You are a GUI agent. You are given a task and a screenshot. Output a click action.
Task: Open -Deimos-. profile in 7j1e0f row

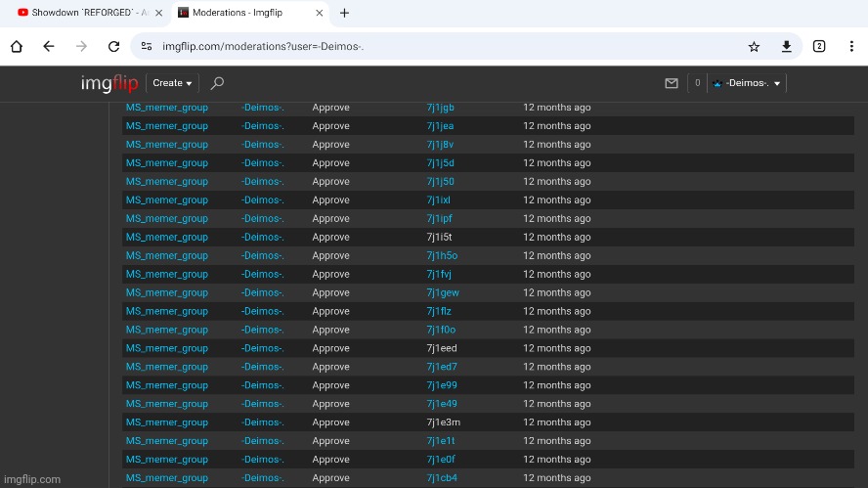(x=262, y=460)
